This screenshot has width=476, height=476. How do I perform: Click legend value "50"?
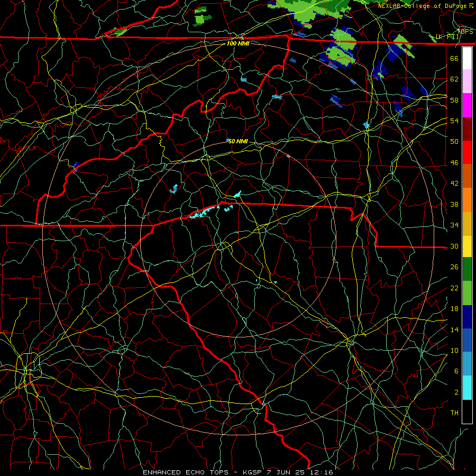pyautogui.click(x=454, y=141)
